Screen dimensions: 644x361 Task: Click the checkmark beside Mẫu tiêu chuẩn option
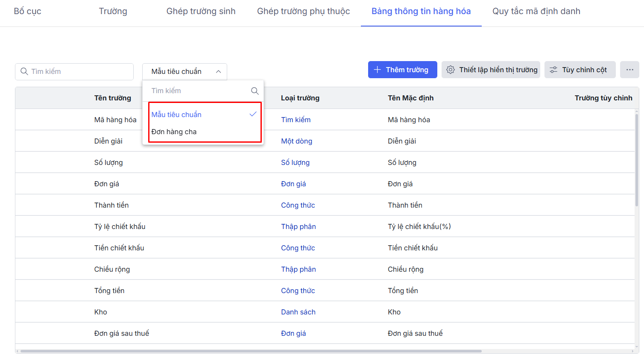coord(253,114)
